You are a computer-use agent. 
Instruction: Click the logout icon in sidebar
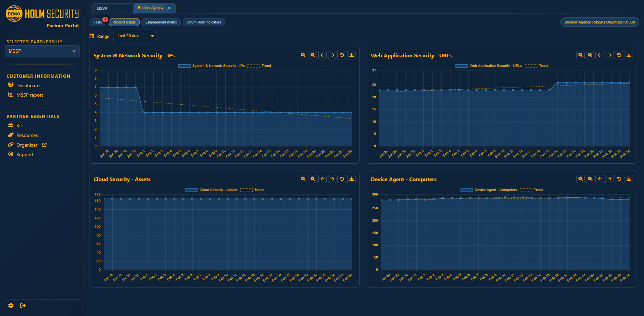[x=23, y=306]
